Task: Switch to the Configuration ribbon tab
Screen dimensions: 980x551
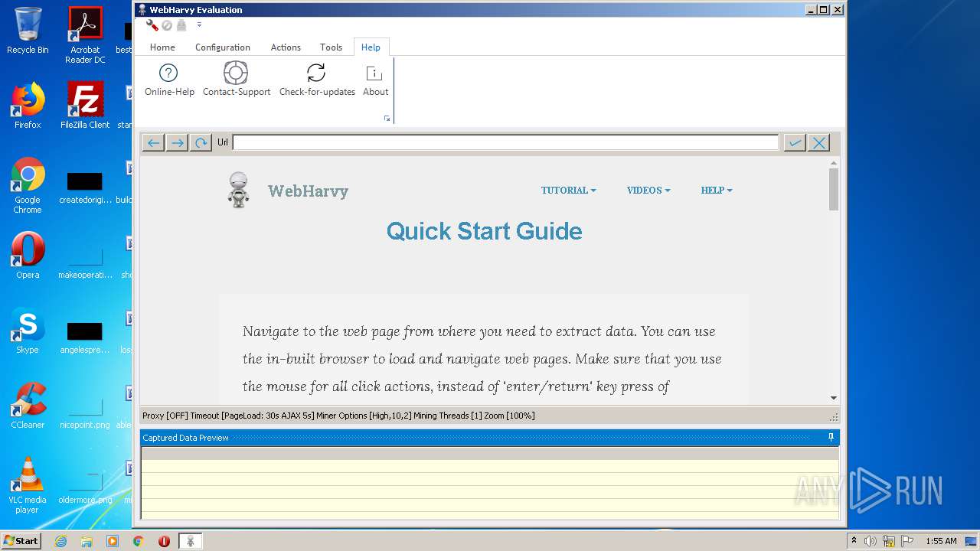Action: click(223, 47)
